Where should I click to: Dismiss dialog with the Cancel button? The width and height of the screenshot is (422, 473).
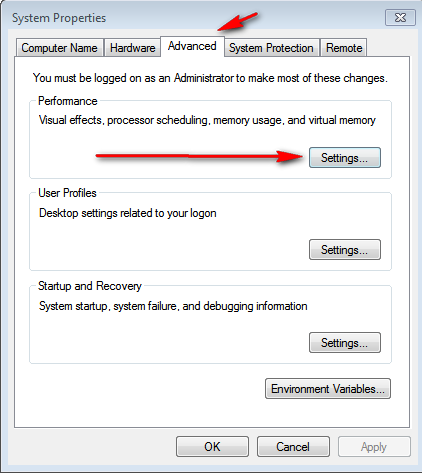coord(293,447)
